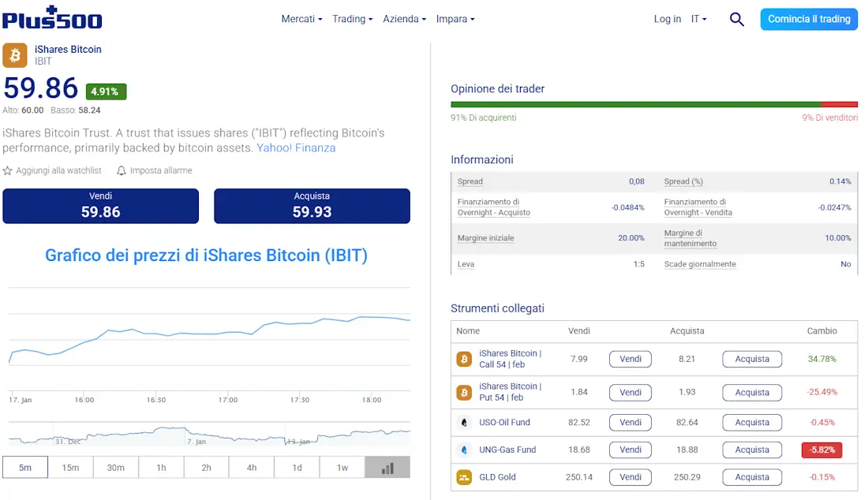The image size is (868, 500).
Task: Select the 2h timeframe tab
Action: pos(207,468)
